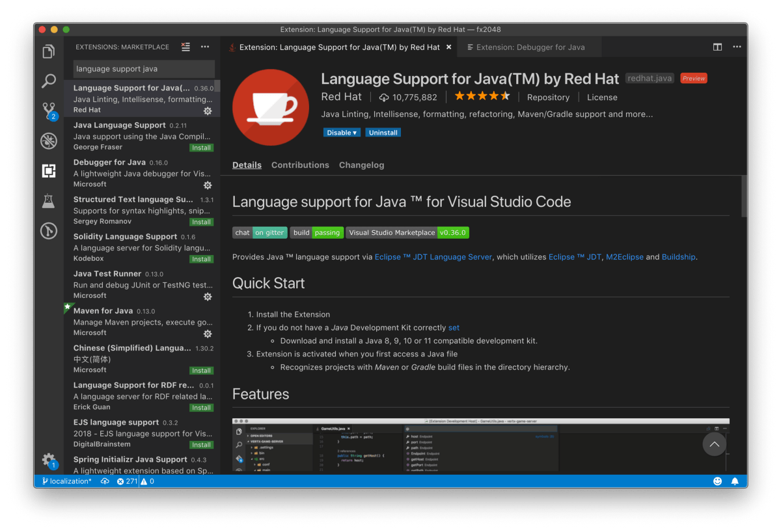Switch to the Contributions tab
This screenshot has height=532, width=781.
300,165
